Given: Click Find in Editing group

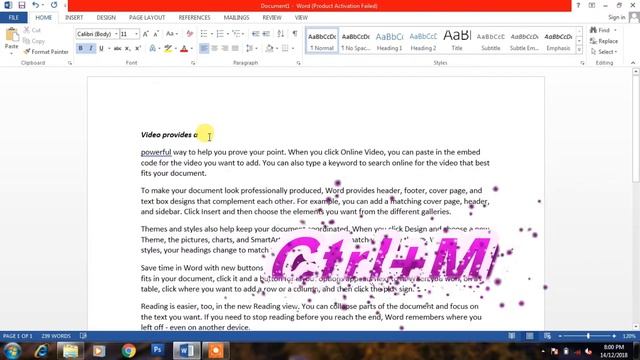Looking at the screenshot, I should pos(600,30).
